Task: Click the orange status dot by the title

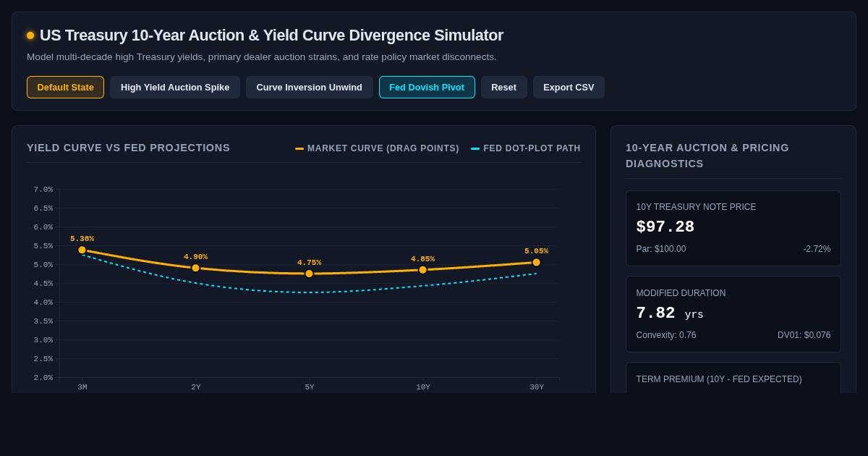Action: (30, 35)
